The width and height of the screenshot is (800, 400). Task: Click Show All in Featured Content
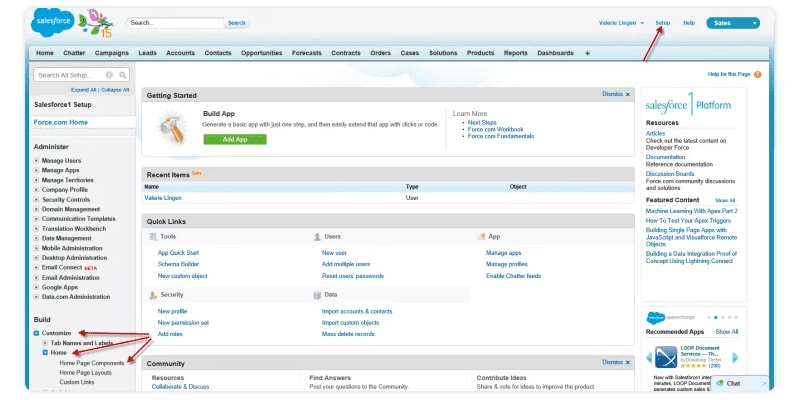click(725, 201)
